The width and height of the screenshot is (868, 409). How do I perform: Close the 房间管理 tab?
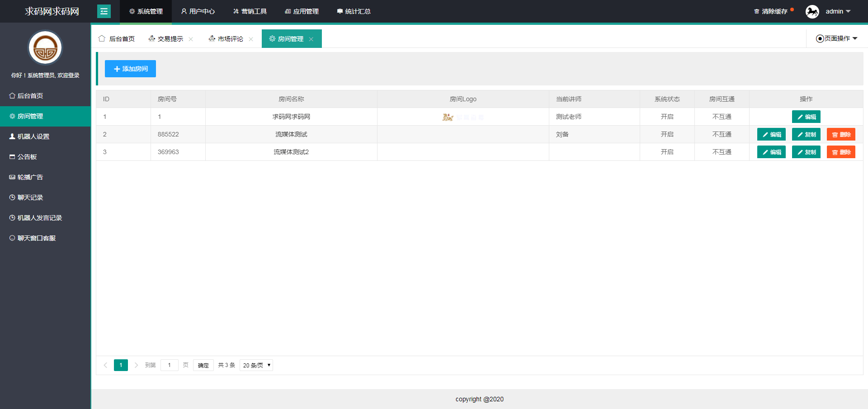coord(311,39)
